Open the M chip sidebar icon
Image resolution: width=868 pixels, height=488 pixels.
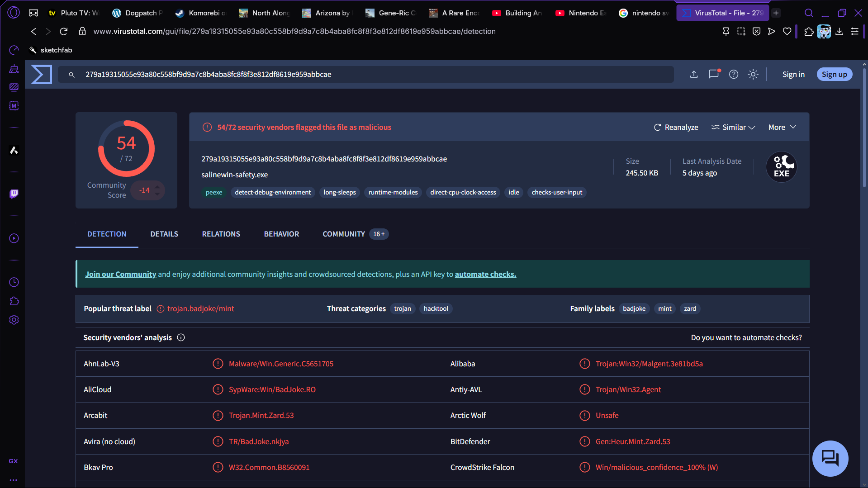[14, 106]
